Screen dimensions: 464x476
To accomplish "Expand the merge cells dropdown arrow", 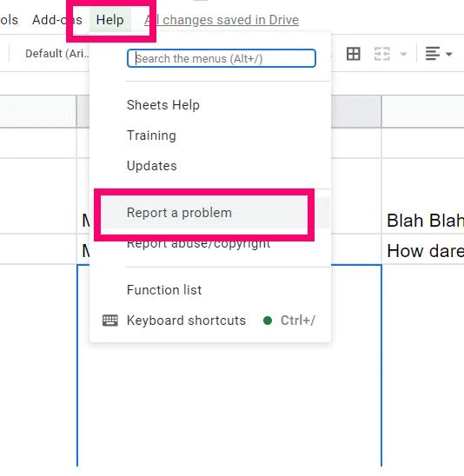I will 403,55.
